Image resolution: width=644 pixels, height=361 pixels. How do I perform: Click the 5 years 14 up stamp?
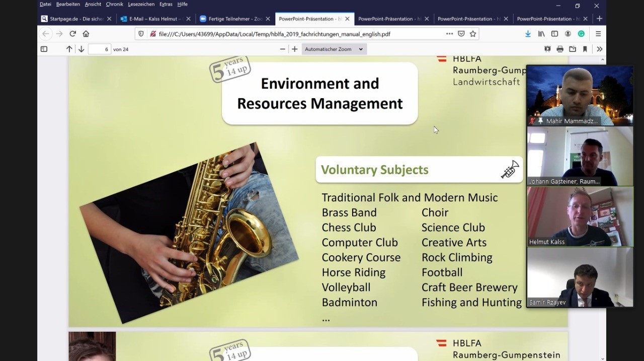pos(230,69)
